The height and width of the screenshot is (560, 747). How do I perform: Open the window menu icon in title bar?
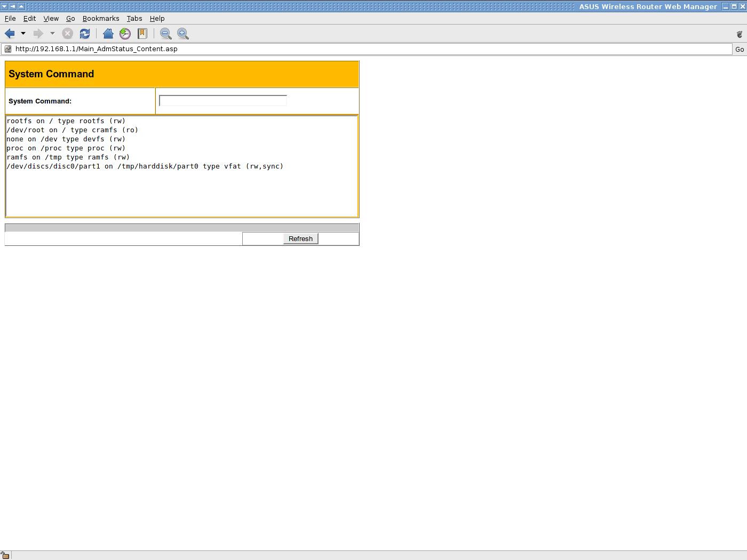(4, 6)
